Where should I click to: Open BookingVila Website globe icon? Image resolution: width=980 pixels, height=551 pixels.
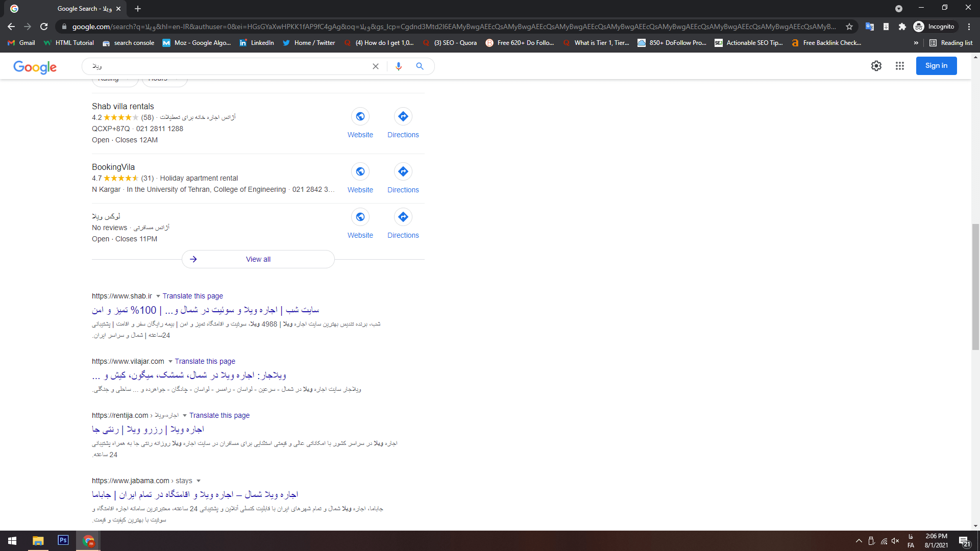point(360,171)
